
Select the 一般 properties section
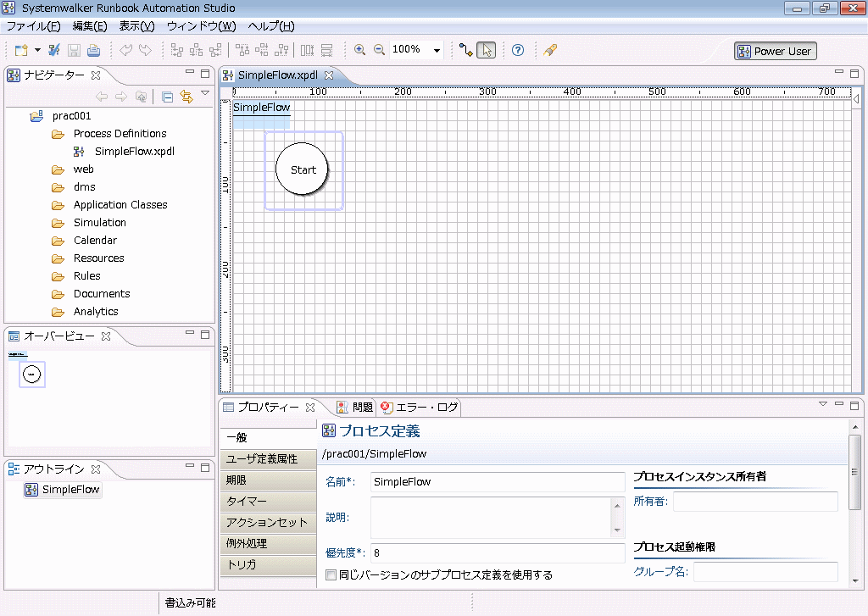268,437
